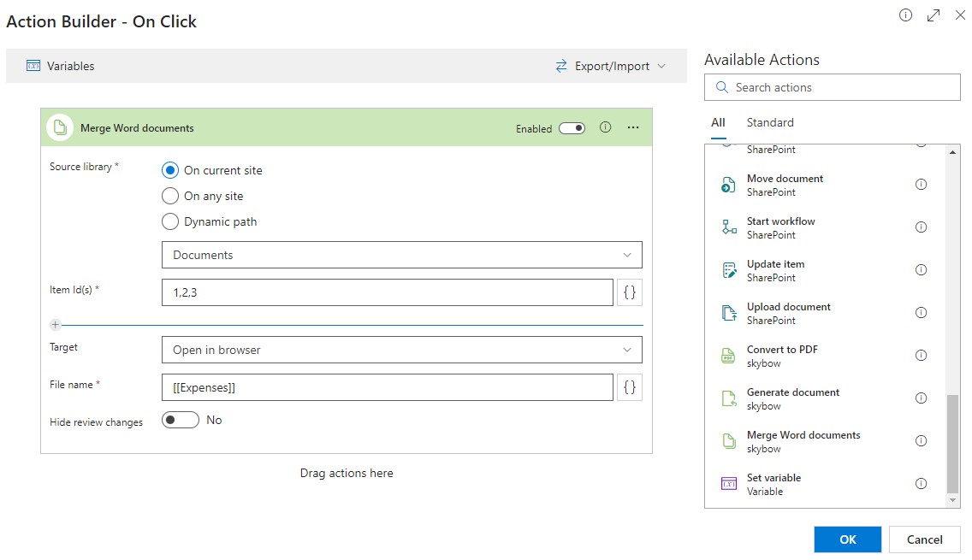Expand the Export/Import menu chevron
The height and width of the screenshot is (560, 972).
(x=661, y=66)
